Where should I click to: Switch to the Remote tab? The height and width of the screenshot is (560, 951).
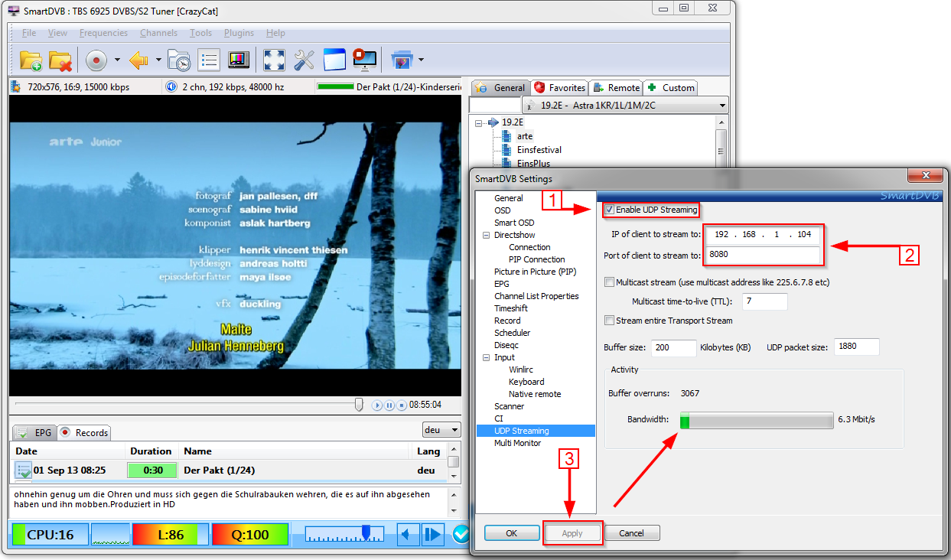tap(616, 87)
